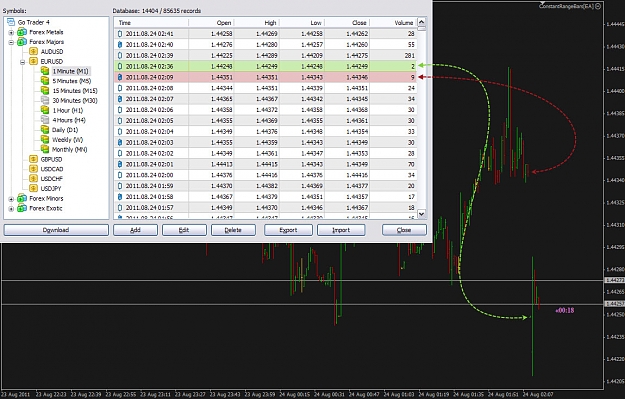Click the EURUSD symbol icon
The image size is (625, 399).
coord(33,61)
